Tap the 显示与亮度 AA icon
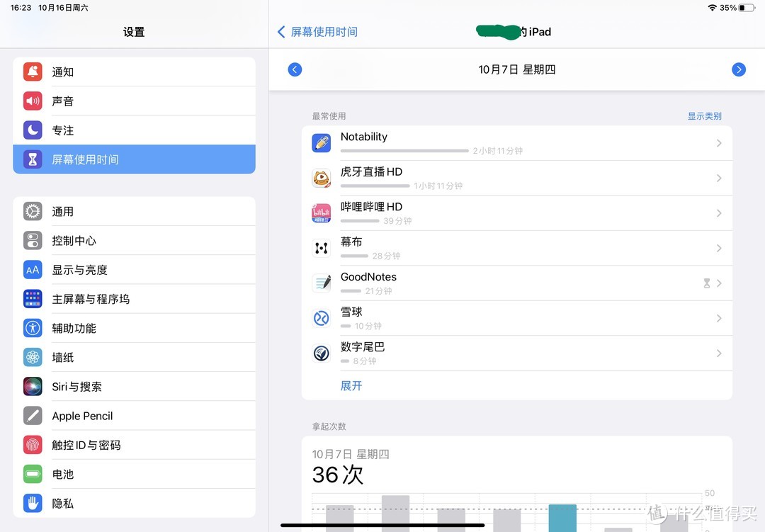The height and width of the screenshot is (532, 765). point(33,270)
